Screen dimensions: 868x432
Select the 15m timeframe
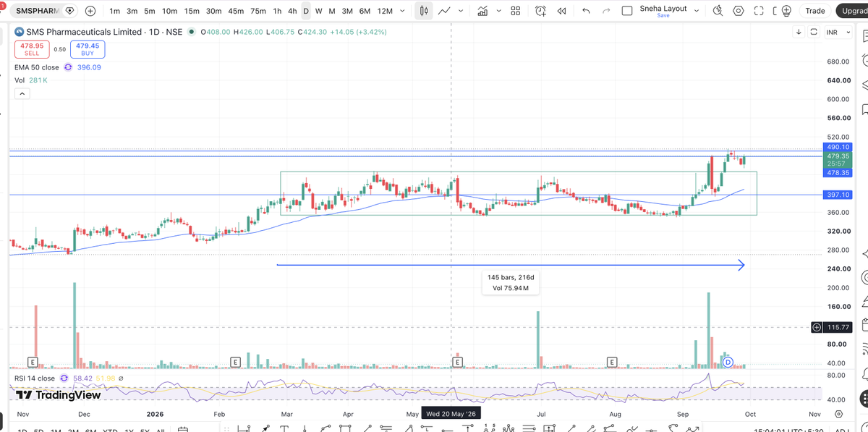coord(192,11)
